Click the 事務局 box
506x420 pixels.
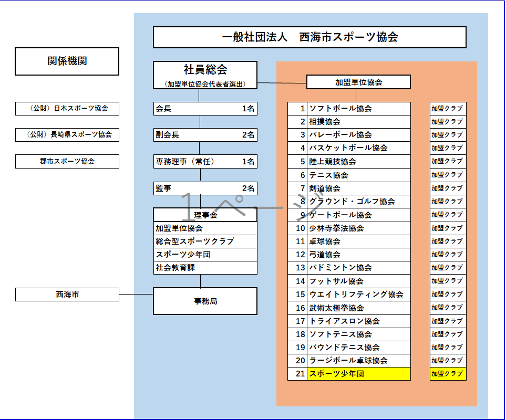[x=205, y=301]
